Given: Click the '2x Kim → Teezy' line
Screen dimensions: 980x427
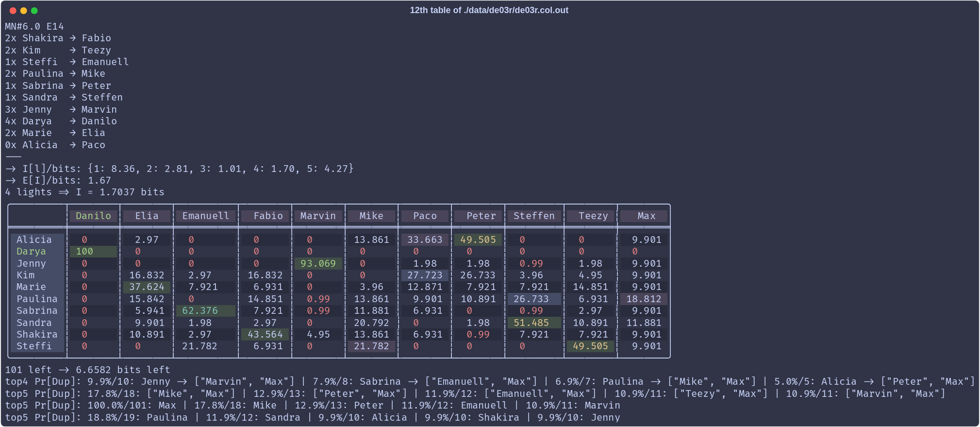Looking at the screenshot, I should [x=58, y=51].
